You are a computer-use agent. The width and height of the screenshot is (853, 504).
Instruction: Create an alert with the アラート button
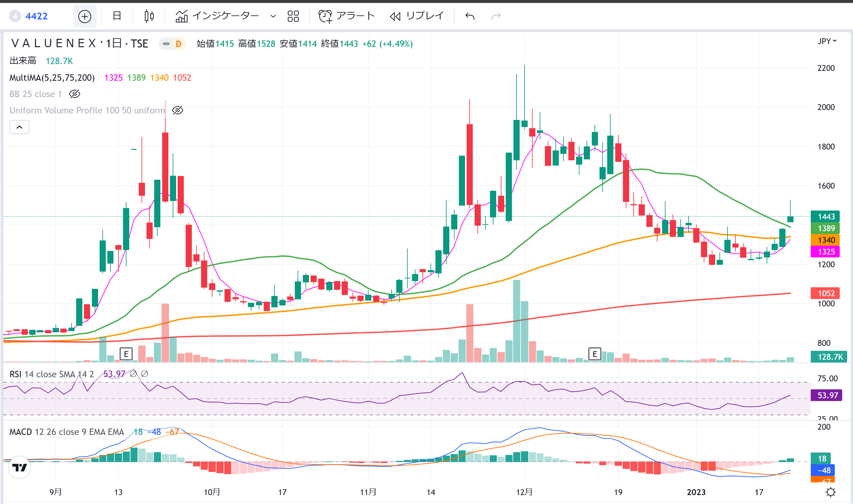click(347, 16)
